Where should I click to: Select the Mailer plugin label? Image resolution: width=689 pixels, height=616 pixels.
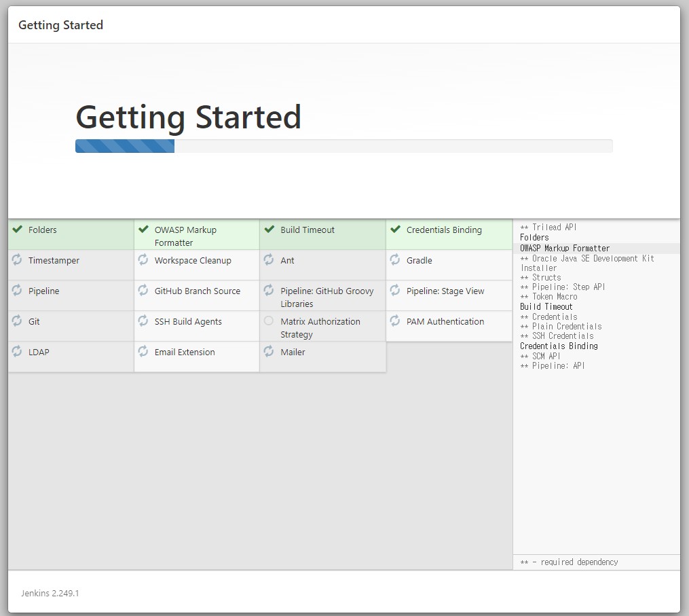293,352
